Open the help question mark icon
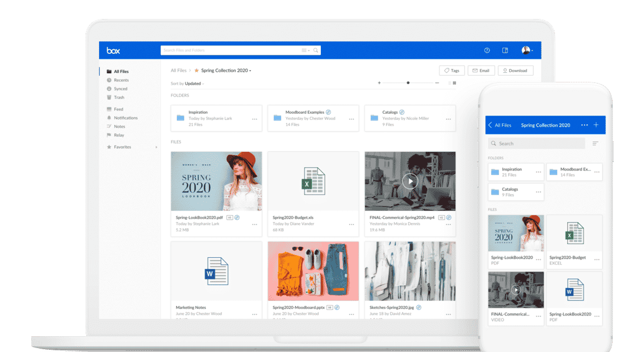 487,50
